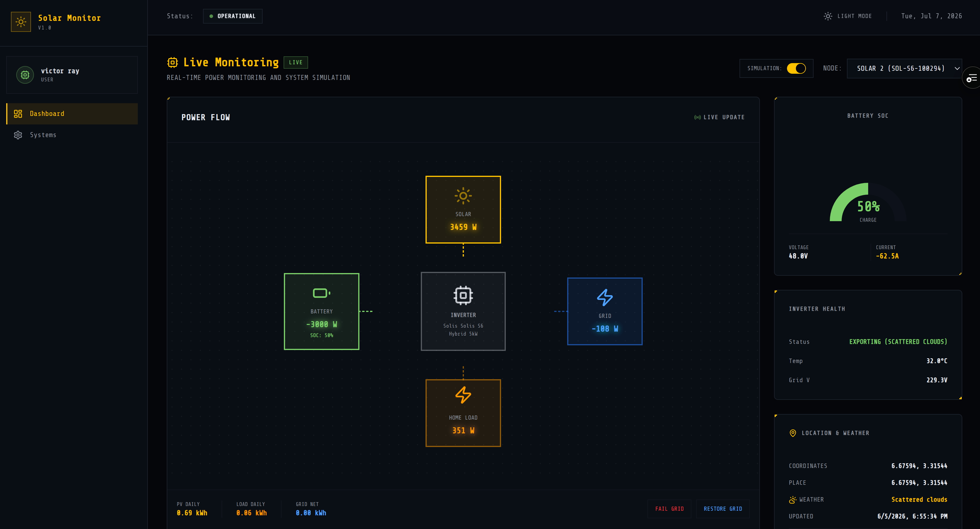This screenshot has width=980, height=529.
Task: Click the INVERTER HEALTH heading
Action: pos(817,309)
